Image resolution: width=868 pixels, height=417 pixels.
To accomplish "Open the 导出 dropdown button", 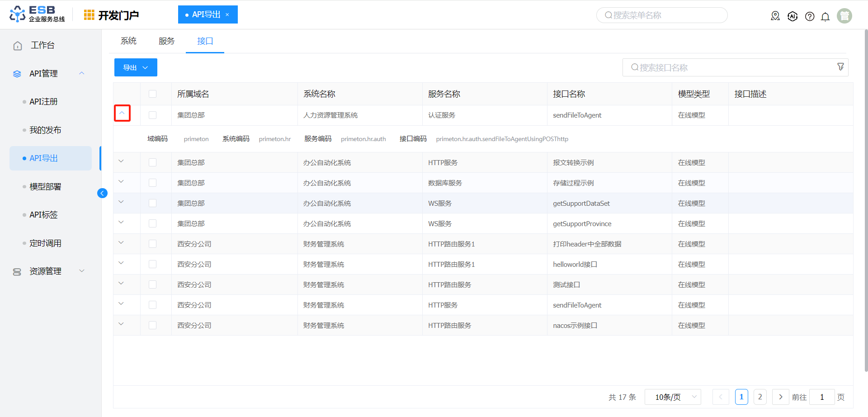I will tap(136, 67).
